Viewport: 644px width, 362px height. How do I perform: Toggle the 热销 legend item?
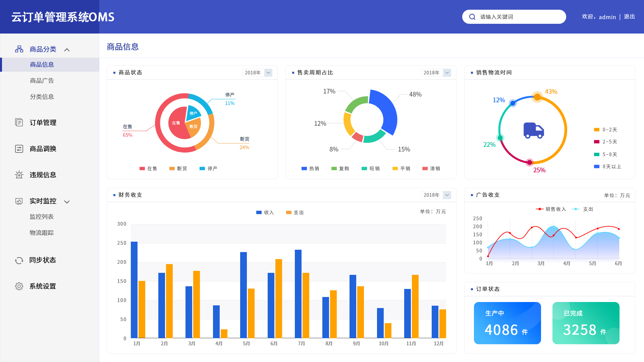(310, 169)
